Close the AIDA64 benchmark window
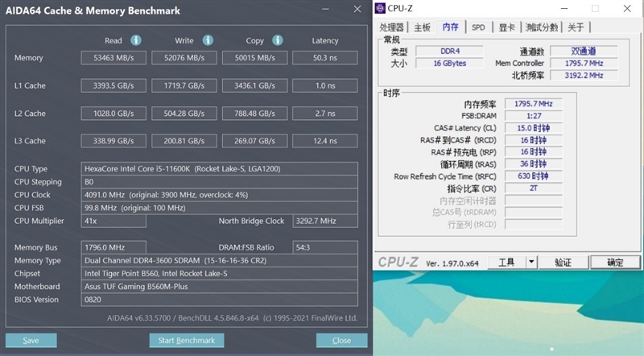The height and width of the screenshot is (356, 644). pos(357,9)
